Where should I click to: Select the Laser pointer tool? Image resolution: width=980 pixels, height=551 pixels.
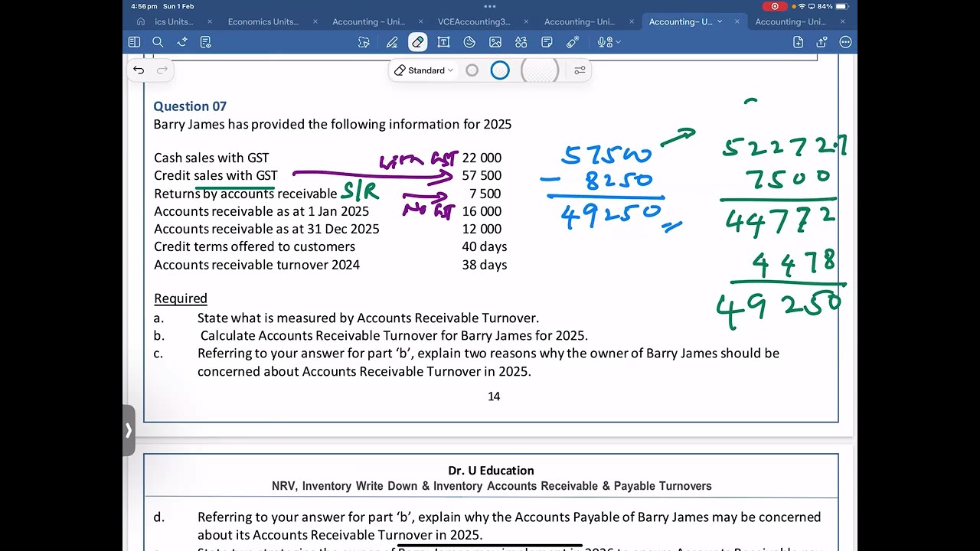click(573, 42)
